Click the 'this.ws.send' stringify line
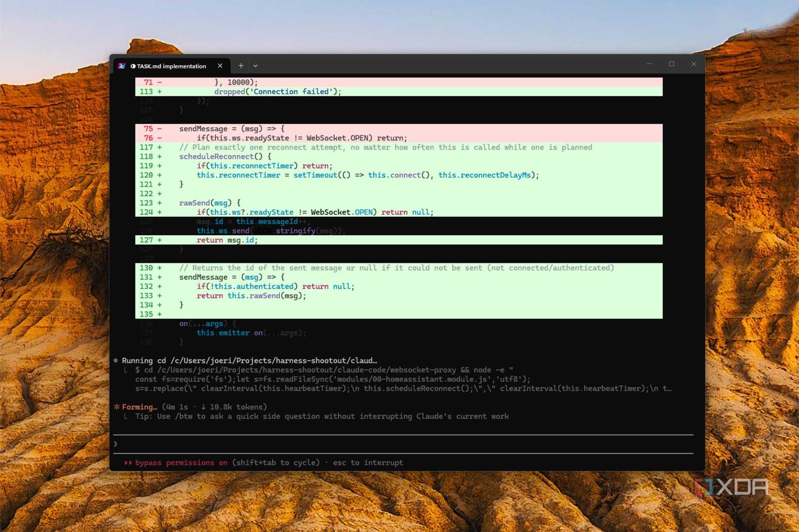 (x=271, y=231)
